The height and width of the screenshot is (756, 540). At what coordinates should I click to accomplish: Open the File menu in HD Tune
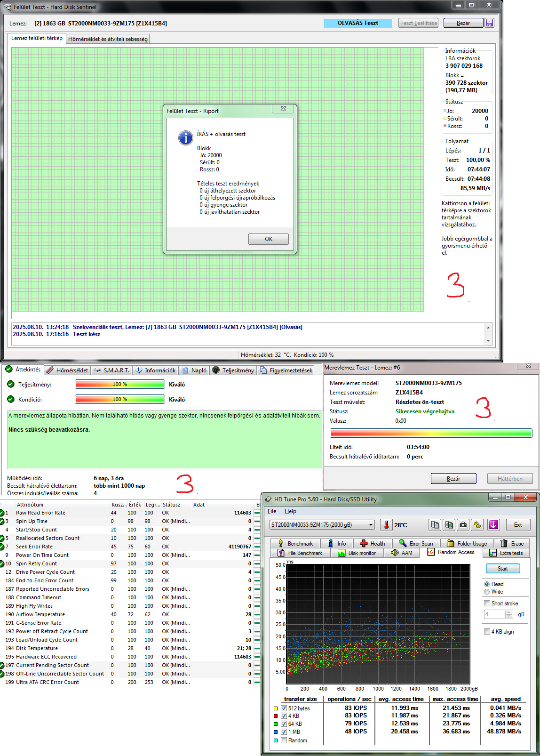tap(272, 511)
